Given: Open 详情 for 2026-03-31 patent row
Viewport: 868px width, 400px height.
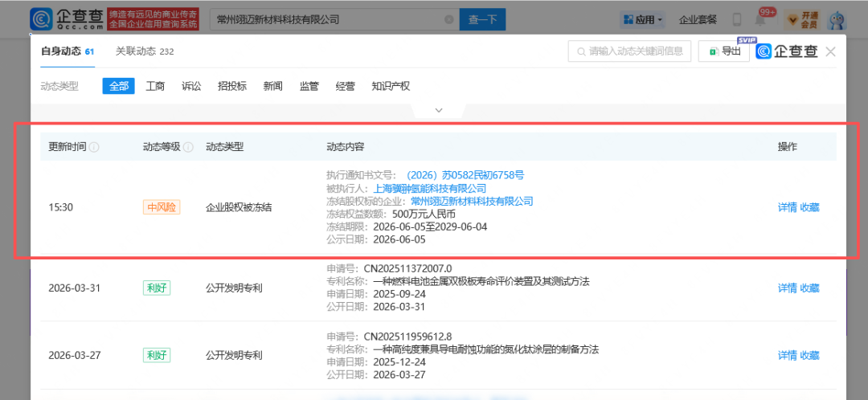Looking at the screenshot, I should tap(787, 288).
